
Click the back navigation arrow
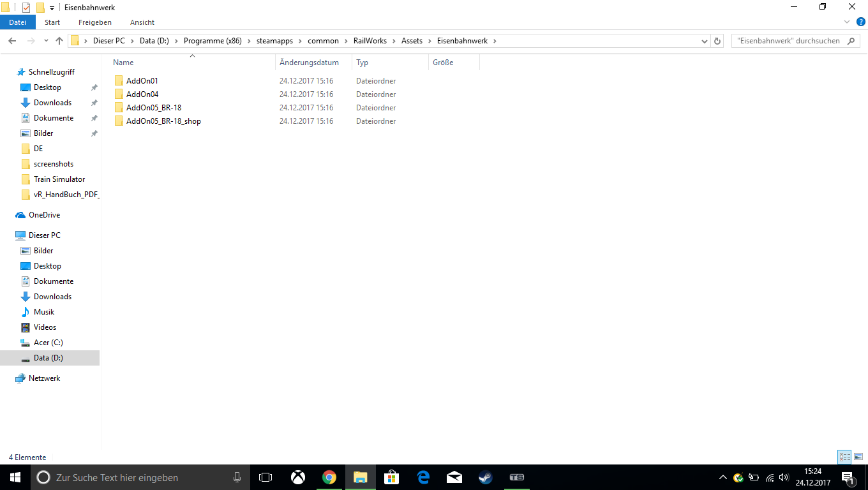point(12,41)
